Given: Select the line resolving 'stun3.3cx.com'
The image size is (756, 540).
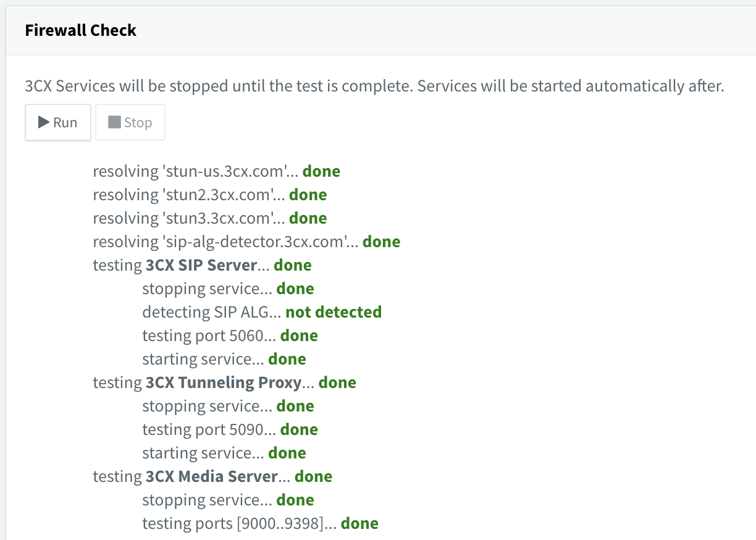Looking at the screenshot, I should (x=210, y=218).
